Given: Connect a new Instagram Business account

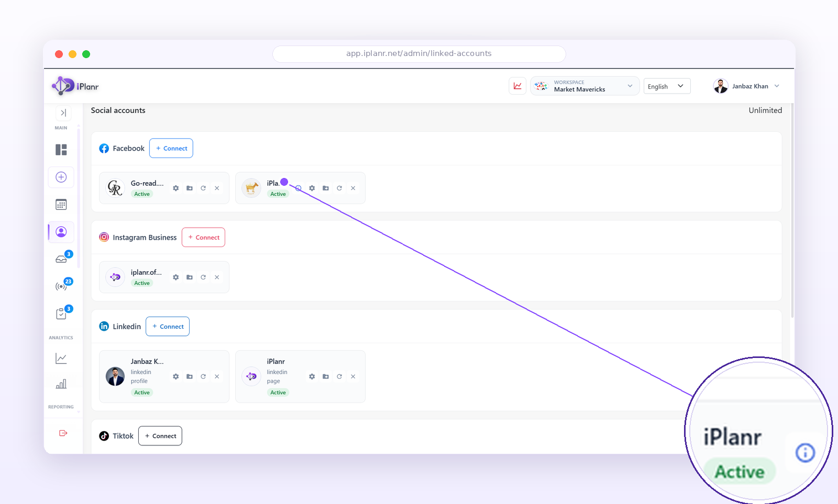Looking at the screenshot, I should pos(204,237).
